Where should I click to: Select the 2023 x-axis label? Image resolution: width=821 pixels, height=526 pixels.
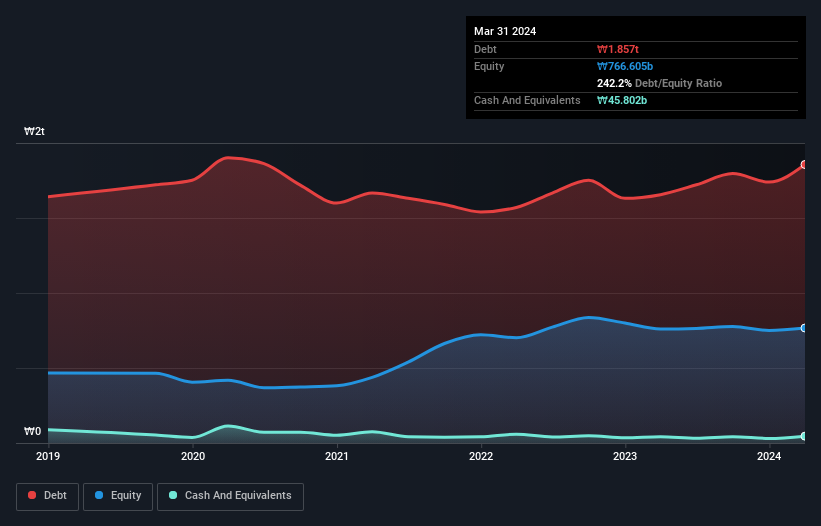(625, 456)
